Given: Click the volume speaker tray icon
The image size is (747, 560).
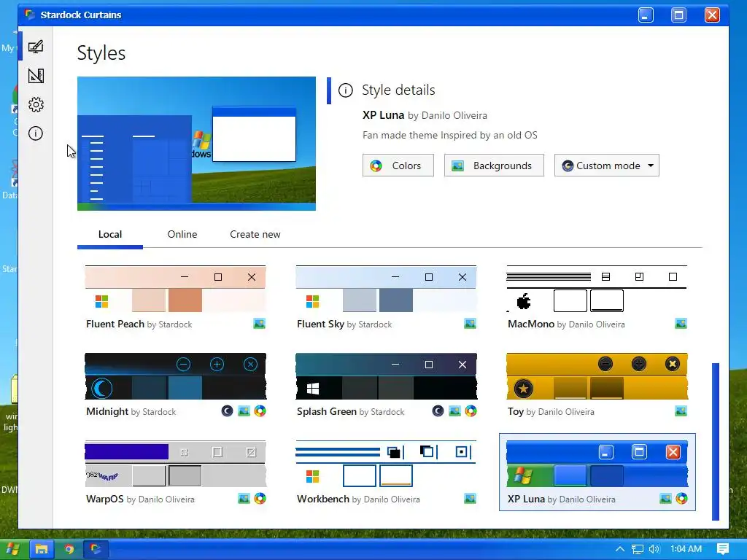Looking at the screenshot, I should pos(654,549).
